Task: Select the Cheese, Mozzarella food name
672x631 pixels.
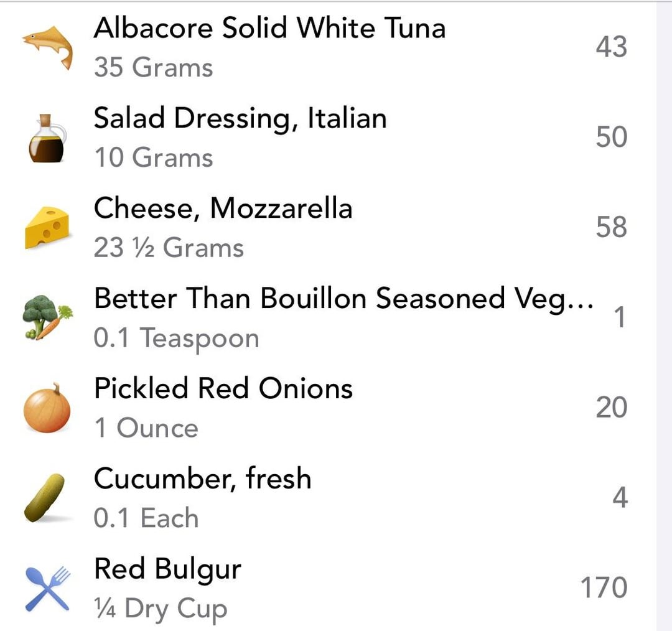Action: [223, 208]
